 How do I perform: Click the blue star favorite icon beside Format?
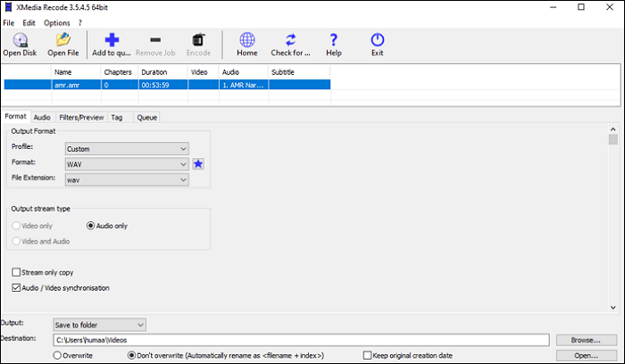tap(199, 164)
